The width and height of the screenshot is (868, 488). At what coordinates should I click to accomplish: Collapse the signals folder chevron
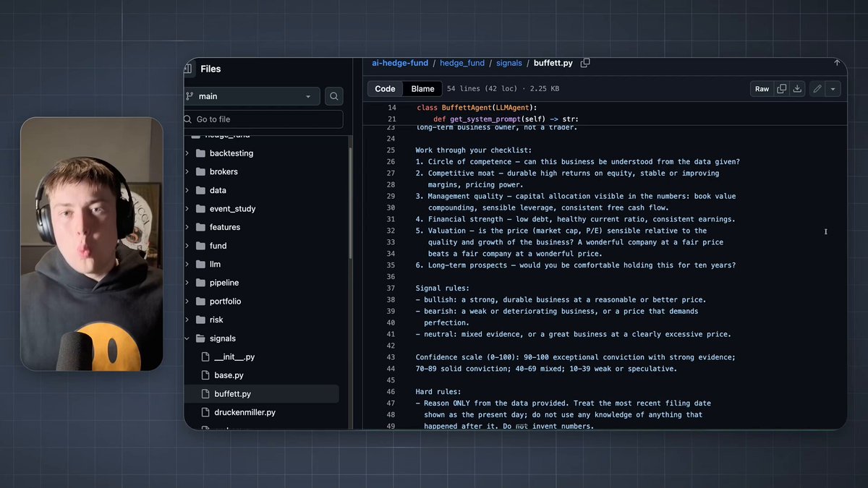pyautogui.click(x=187, y=338)
